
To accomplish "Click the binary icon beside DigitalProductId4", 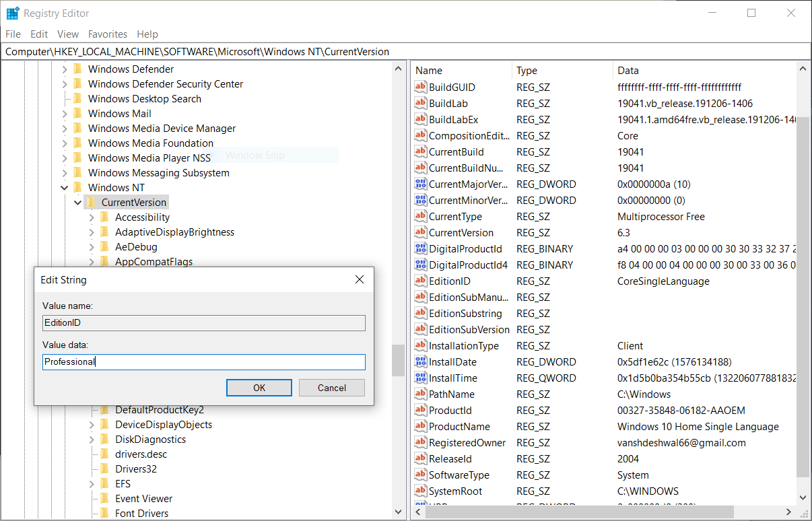I will [421, 265].
